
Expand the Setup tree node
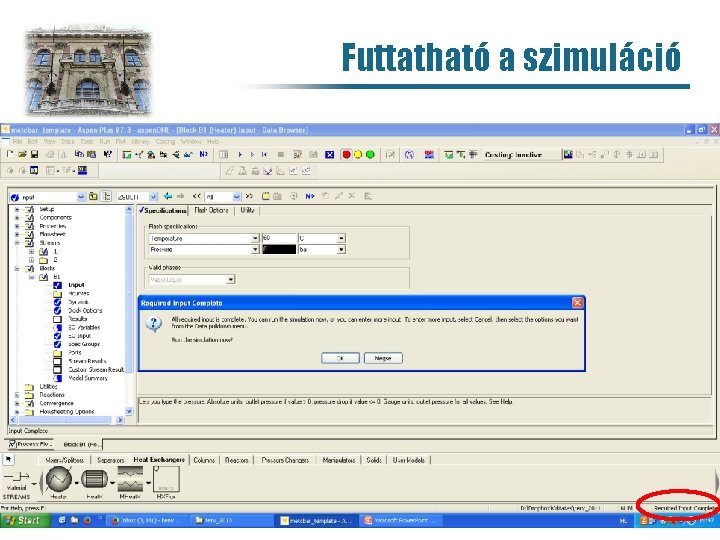click(17, 209)
